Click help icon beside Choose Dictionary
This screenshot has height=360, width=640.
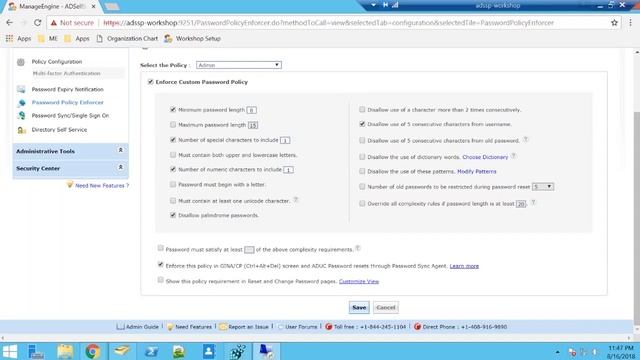point(513,156)
